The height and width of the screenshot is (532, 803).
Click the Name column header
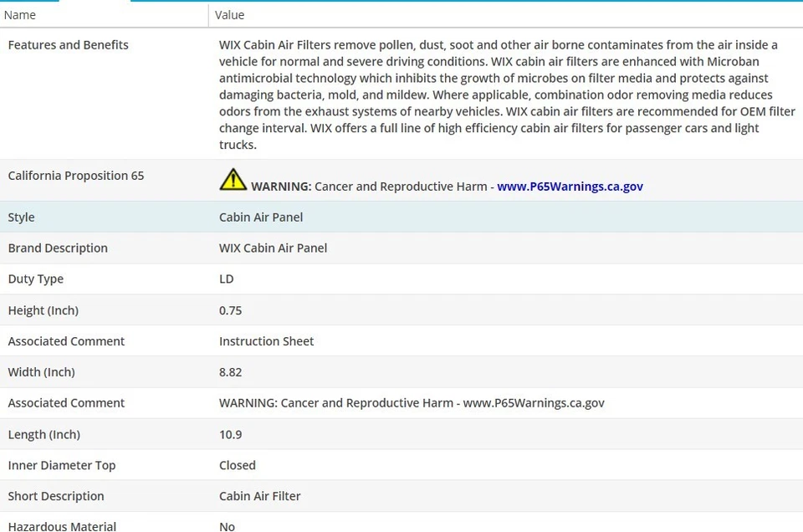[x=20, y=15]
